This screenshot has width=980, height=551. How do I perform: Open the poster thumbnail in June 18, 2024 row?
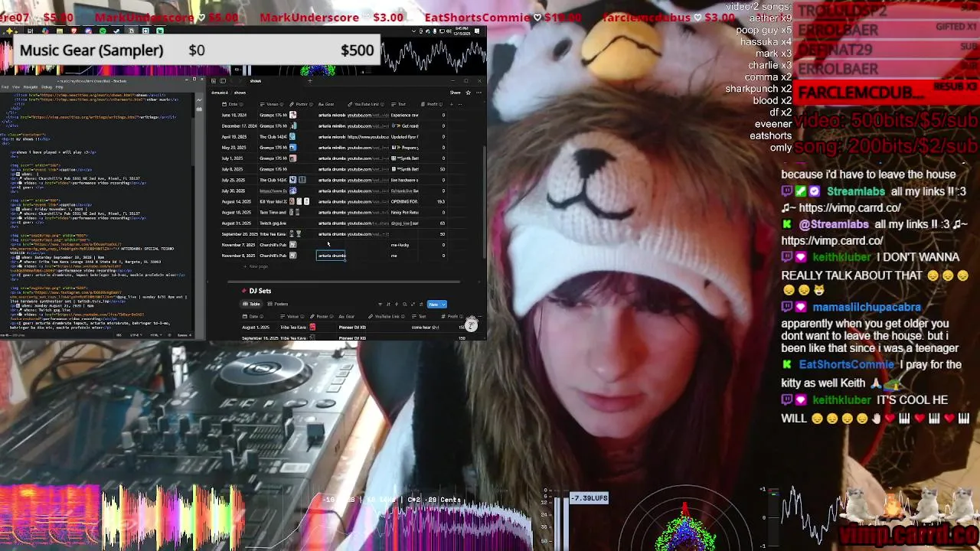(292, 115)
